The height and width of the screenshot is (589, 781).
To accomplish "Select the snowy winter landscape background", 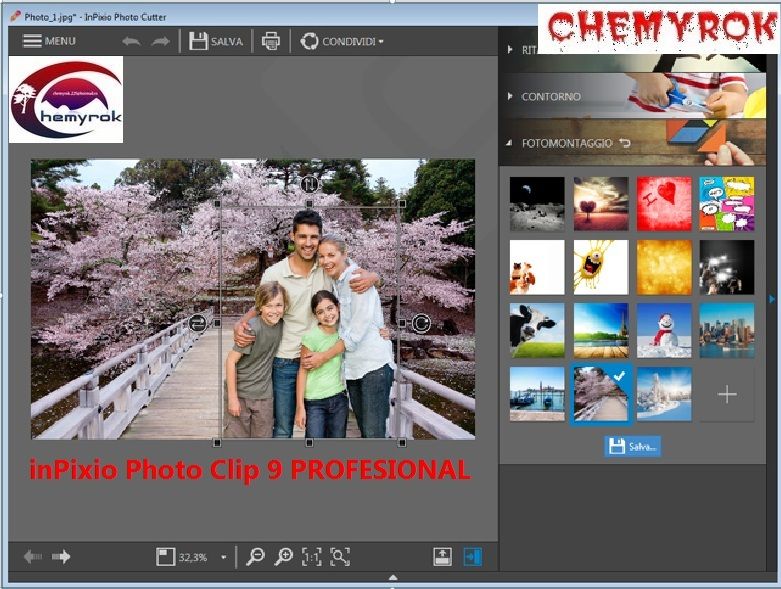I will click(x=664, y=394).
